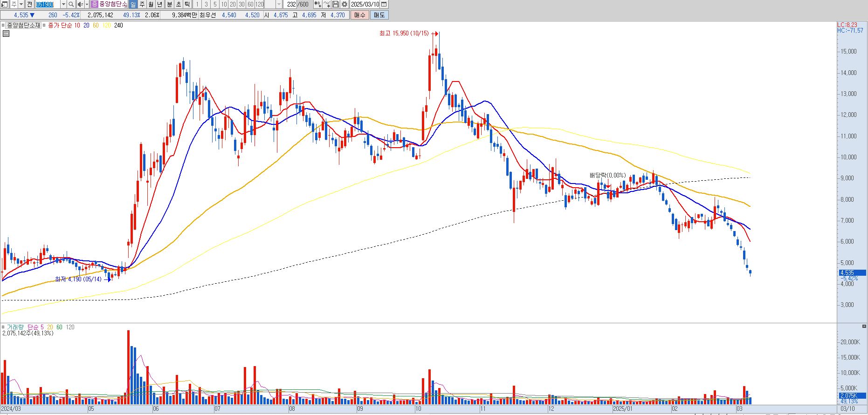Click the 중앙첨단소재 chart legend button
Screen dimensions: 868x415
[23, 25]
